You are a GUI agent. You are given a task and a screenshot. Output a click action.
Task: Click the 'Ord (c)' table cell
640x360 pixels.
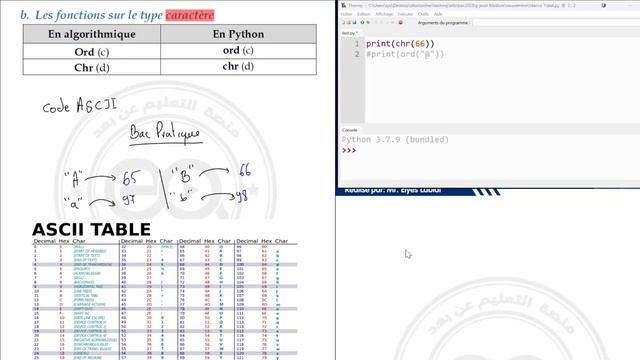pos(92,52)
